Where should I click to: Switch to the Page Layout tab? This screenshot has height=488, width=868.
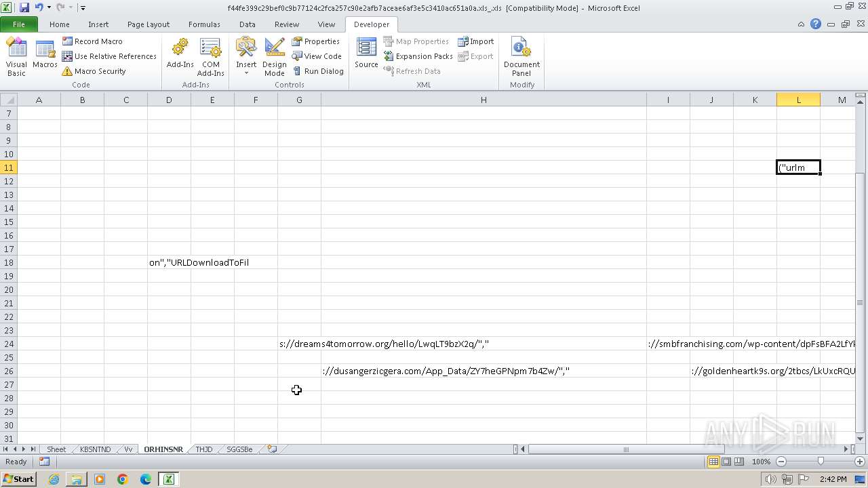click(x=149, y=24)
